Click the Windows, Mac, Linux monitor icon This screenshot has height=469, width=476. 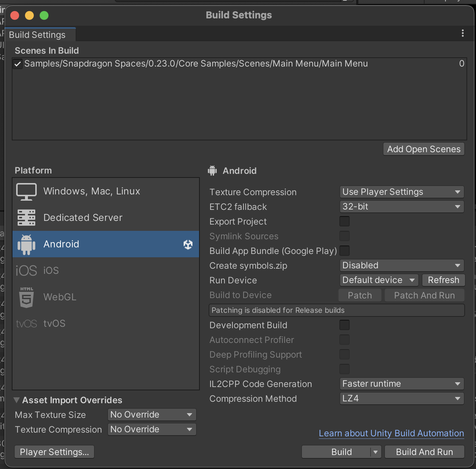[26, 191]
